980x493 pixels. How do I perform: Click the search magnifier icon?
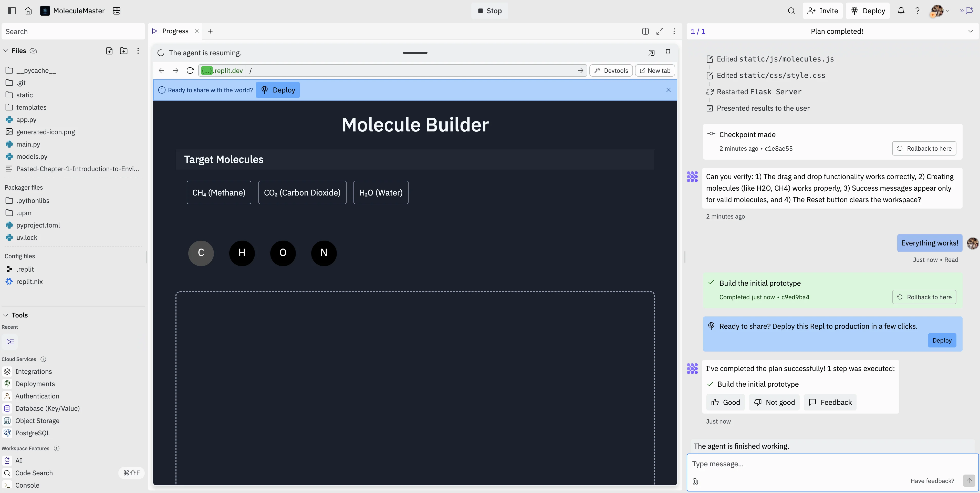[x=791, y=11]
